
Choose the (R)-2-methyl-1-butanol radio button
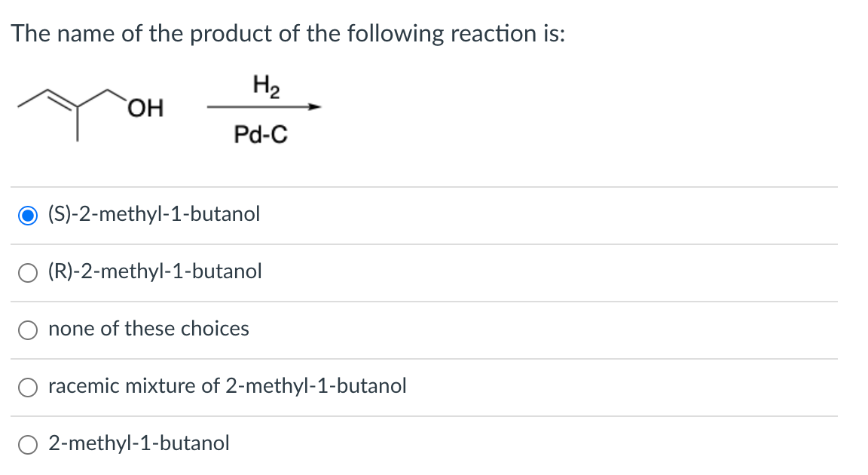pos(28,272)
